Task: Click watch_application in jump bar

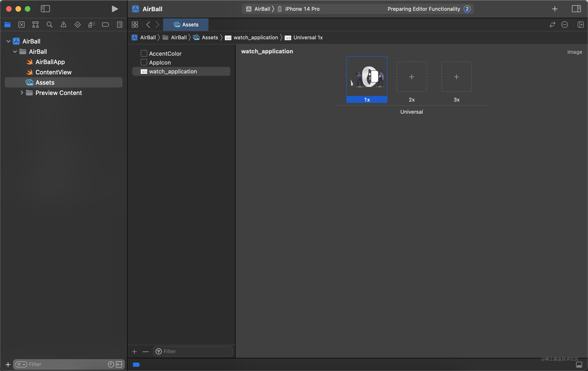Action: point(251,37)
